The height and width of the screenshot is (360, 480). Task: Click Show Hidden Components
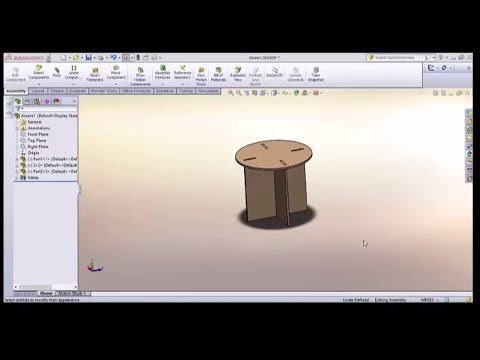[x=140, y=76]
